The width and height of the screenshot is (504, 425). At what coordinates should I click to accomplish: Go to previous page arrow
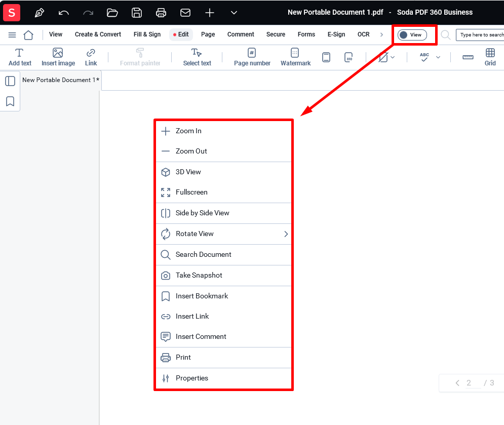(457, 383)
